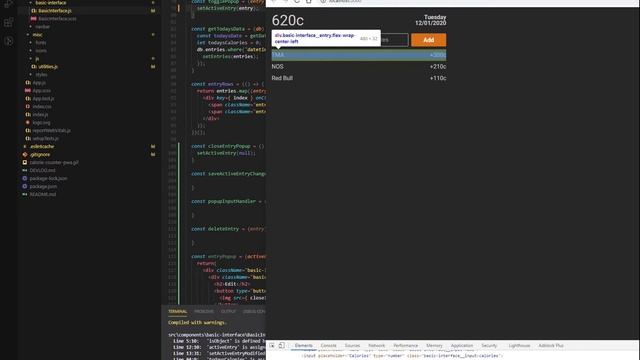Open the DevTools Sources tab

click(x=352, y=346)
